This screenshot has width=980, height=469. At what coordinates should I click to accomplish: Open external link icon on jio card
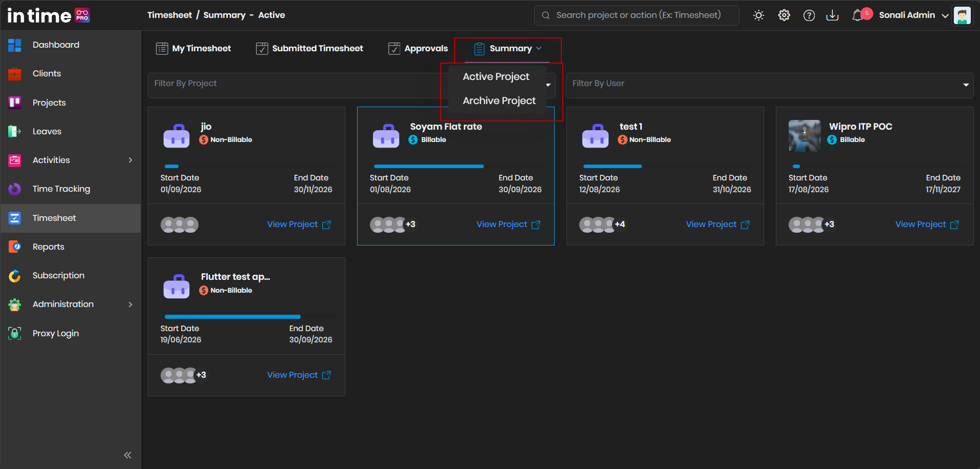coord(326,225)
